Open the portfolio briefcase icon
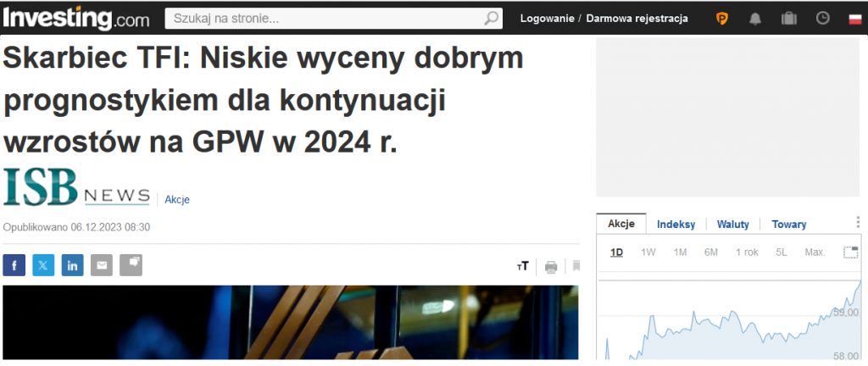This screenshot has height=366, width=868. point(789,19)
